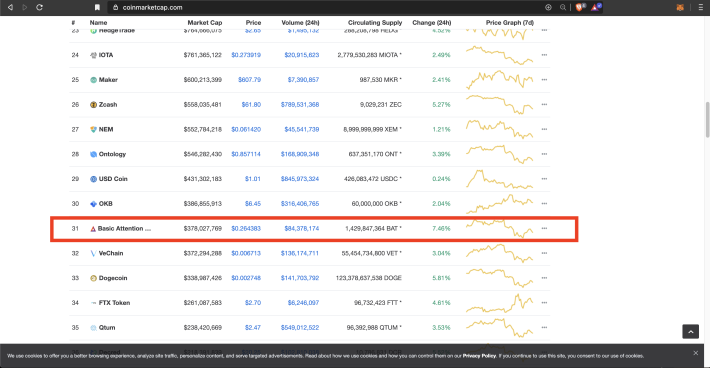Click the zoom magnifier icon in address bar
The image size is (710, 368).
pos(563,7)
